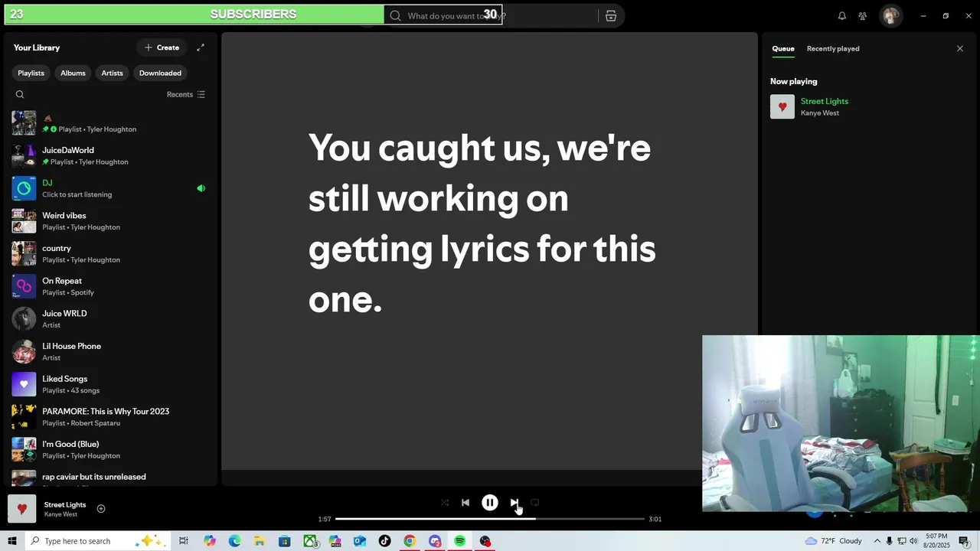Open TikTok from the taskbar
Viewport: 980px width, 551px height.
[x=384, y=541]
